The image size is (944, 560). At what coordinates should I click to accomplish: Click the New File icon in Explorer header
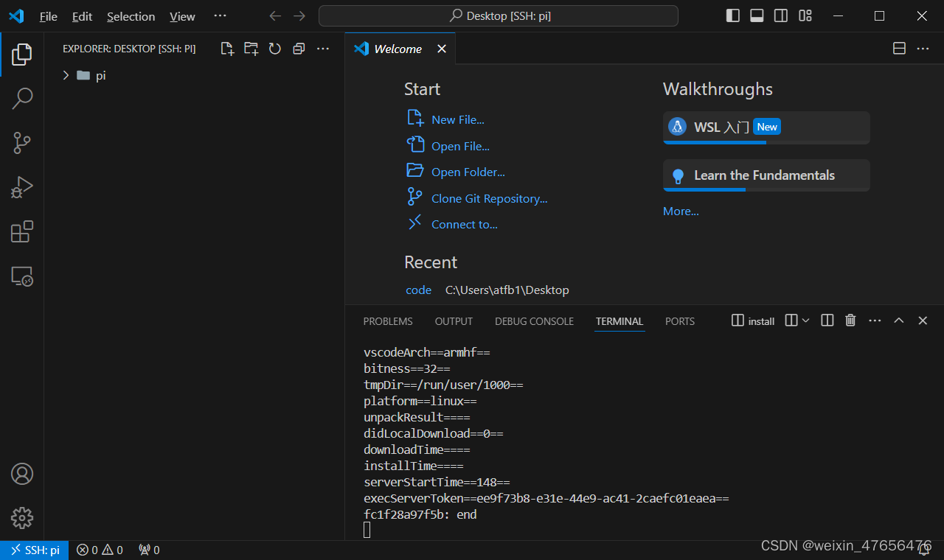pos(228,49)
